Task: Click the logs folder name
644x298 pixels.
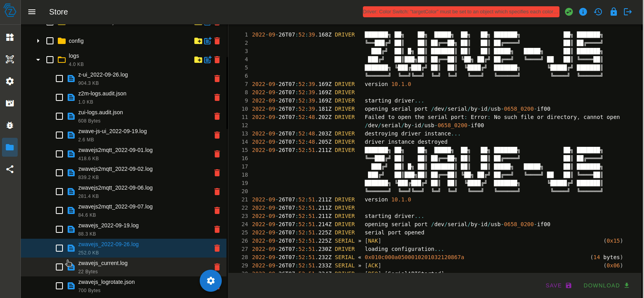Action: pyautogui.click(x=74, y=56)
